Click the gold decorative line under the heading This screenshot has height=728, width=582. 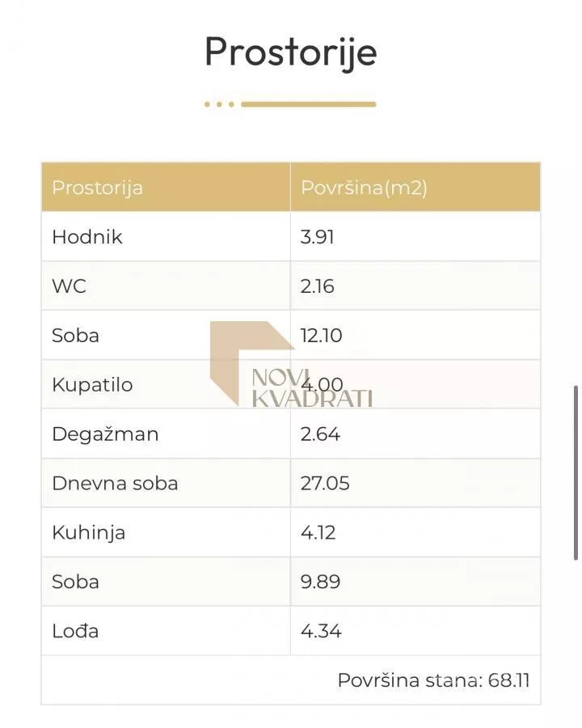click(307, 104)
